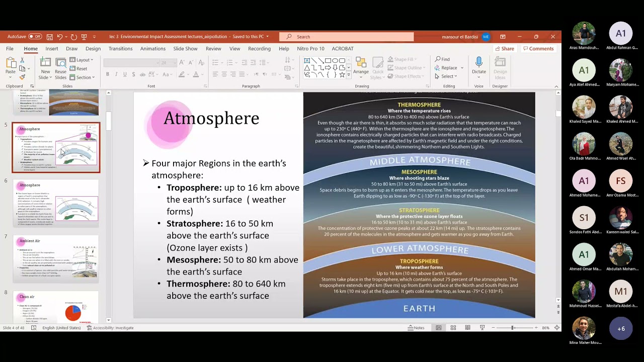The image size is (644, 362).
Task: Increase font size
Action: (x=182, y=62)
